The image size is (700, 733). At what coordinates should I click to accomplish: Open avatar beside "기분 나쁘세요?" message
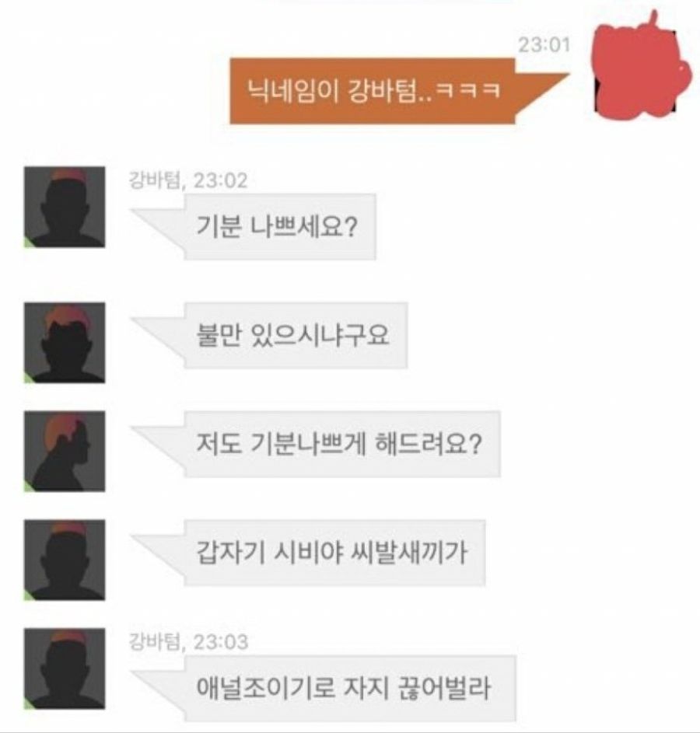point(65,207)
